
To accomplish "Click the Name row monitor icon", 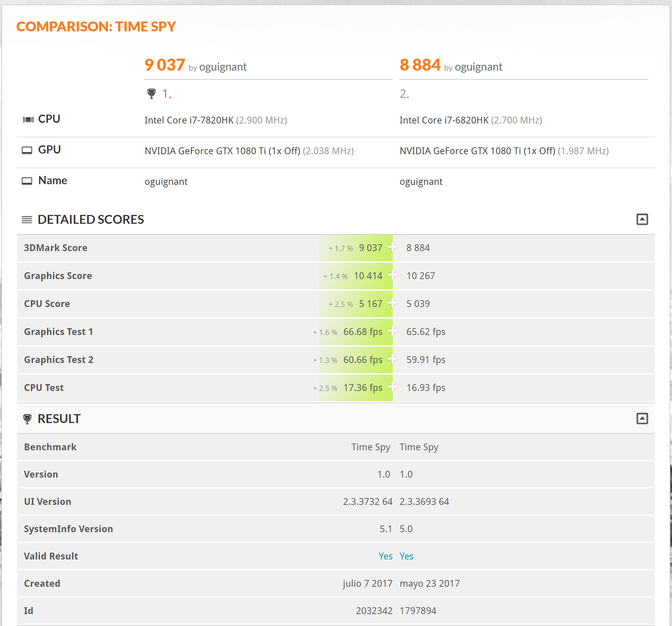I will [x=27, y=181].
